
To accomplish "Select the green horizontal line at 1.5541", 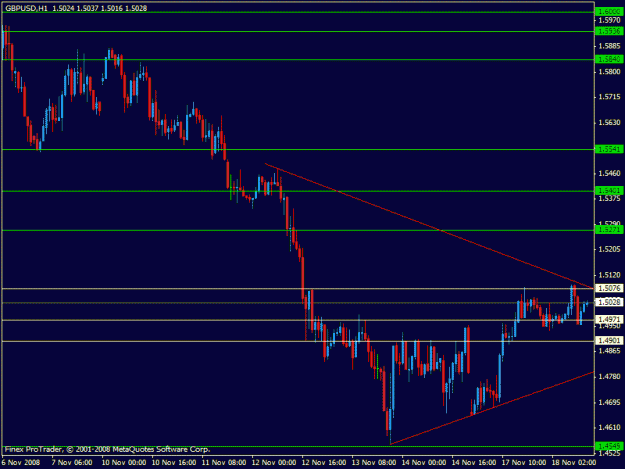I will tap(298, 149).
